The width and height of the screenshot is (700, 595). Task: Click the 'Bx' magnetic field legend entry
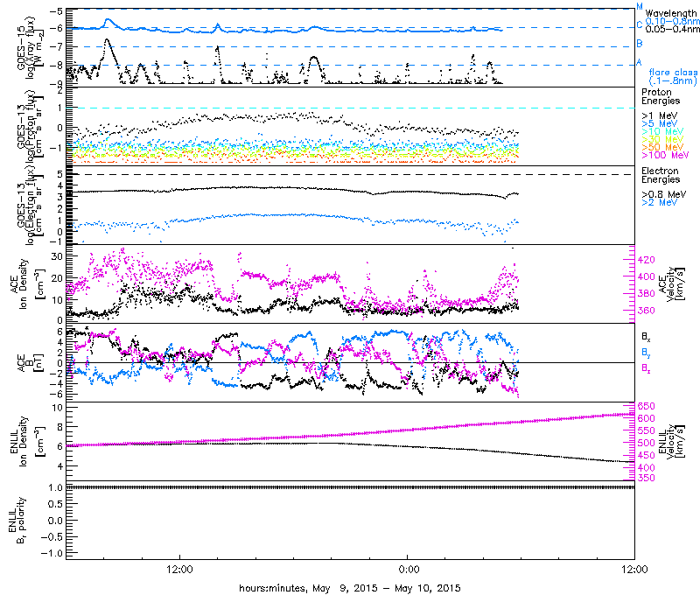[x=646, y=336]
